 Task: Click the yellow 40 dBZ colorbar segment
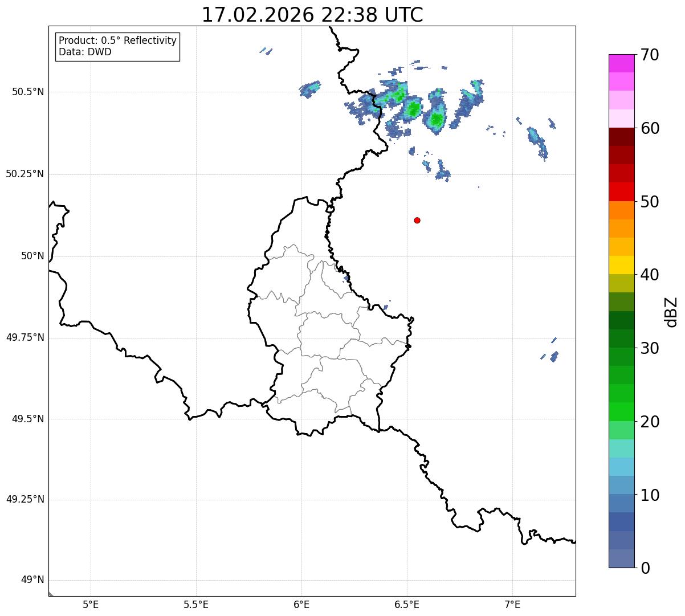(621, 265)
